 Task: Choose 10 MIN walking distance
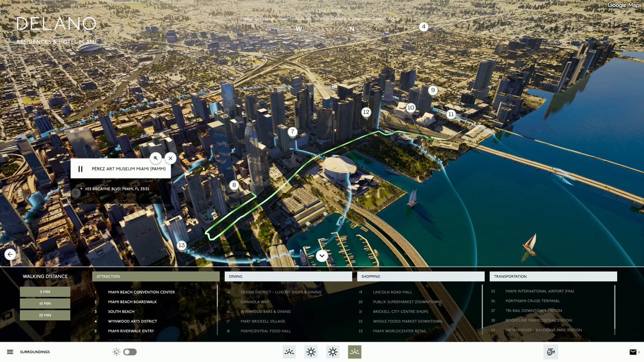pos(45,304)
